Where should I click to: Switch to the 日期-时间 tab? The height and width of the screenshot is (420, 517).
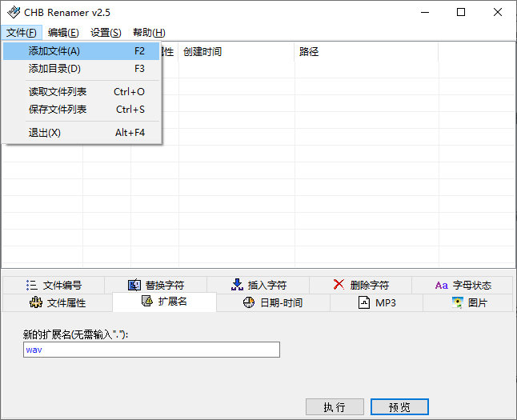tap(274, 302)
